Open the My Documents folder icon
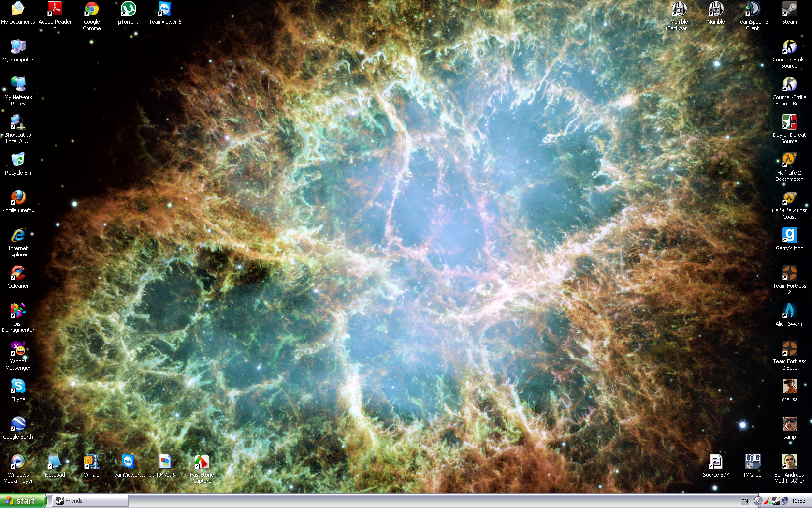The height and width of the screenshot is (508, 812). [x=18, y=13]
